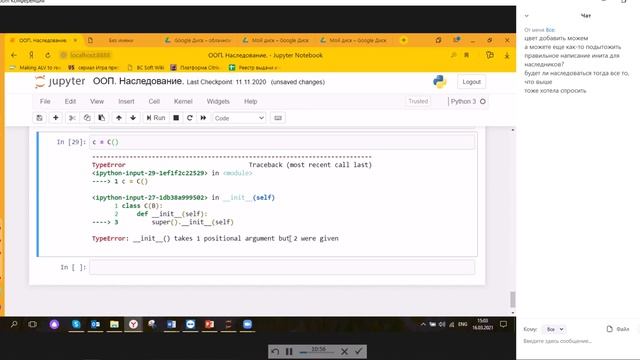This screenshot has height=360, width=640.
Task: Open the Kernel menu in Jupyter
Action: [183, 101]
